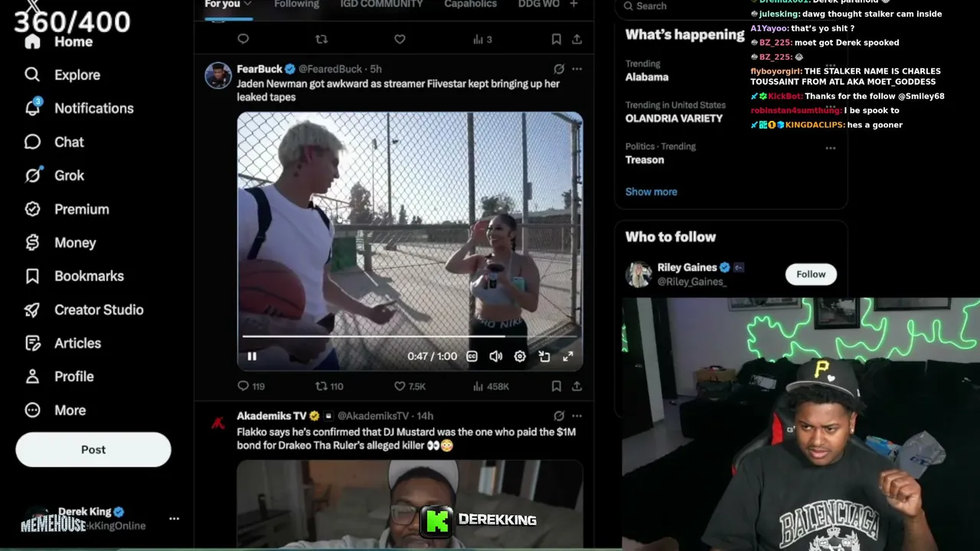980x551 pixels.
Task: Open Chat in the sidebar
Action: pos(54,142)
